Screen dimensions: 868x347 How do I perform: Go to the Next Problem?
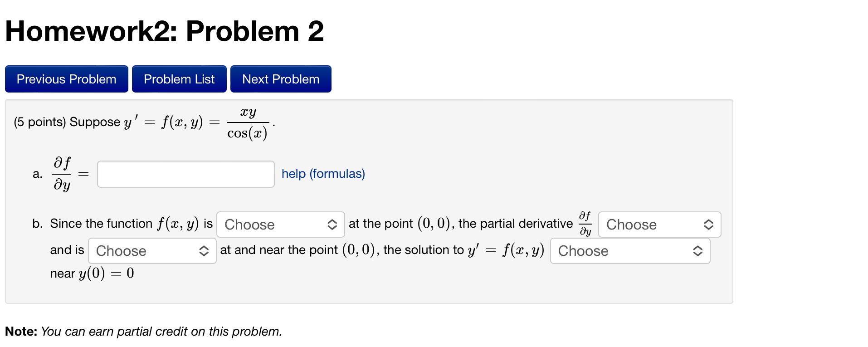[x=280, y=78]
